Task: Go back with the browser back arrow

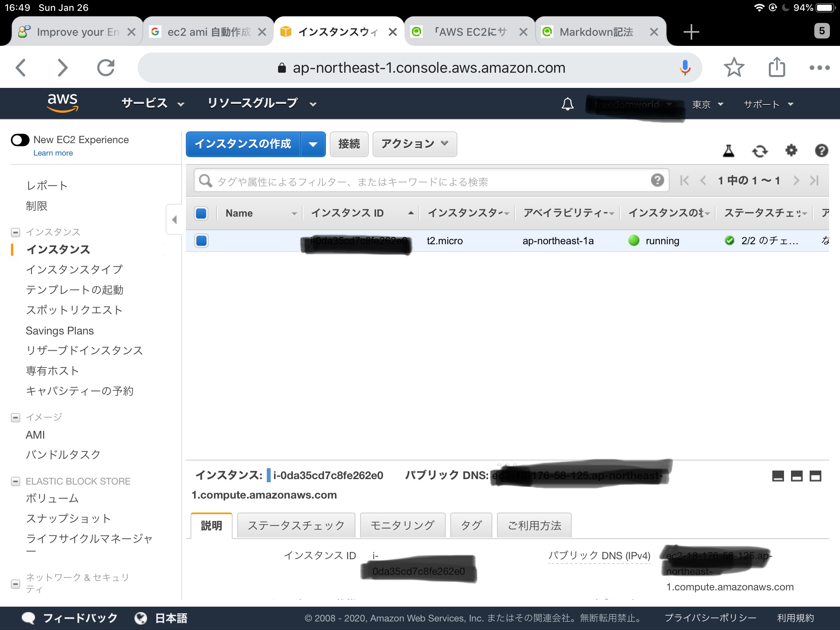Action: click(21, 68)
